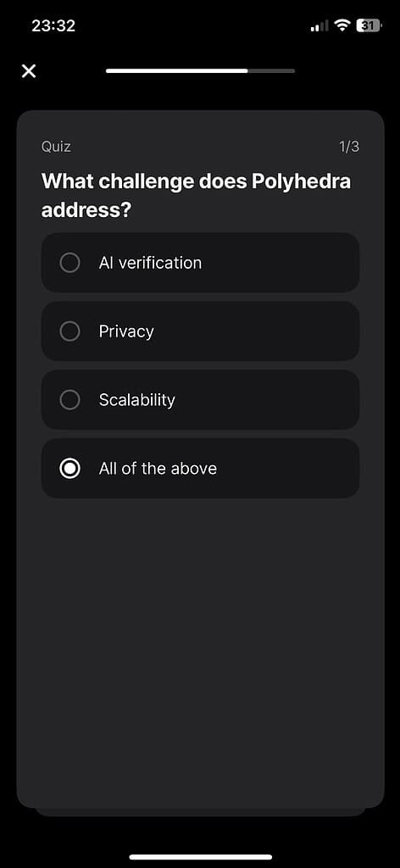Tap the 23:32 clock in status bar
The height and width of the screenshot is (868, 400).
point(53,26)
